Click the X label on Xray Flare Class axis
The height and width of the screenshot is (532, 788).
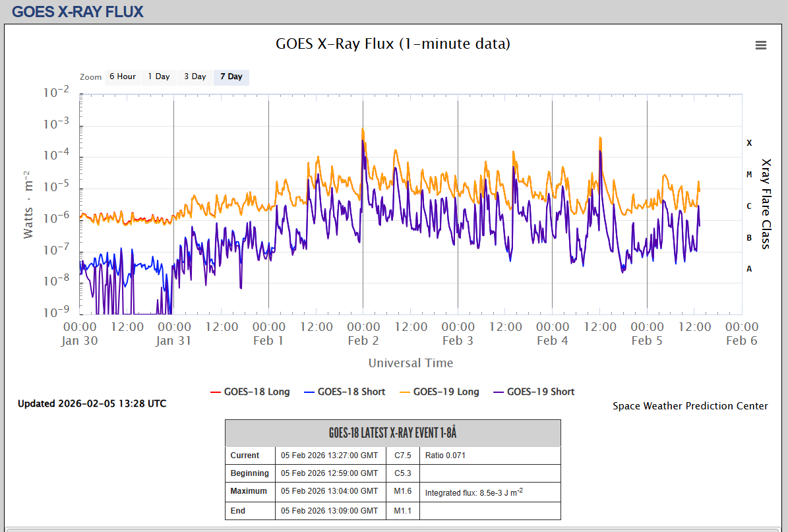[749, 143]
